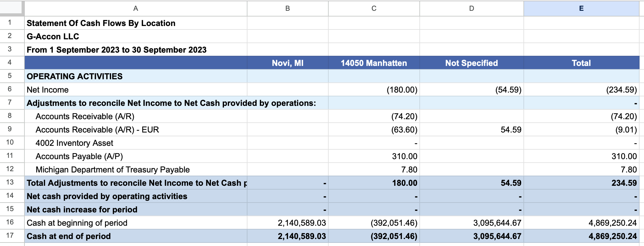The image size is (644, 246).
Task: Click the 'Net Income' label cell
Action: click(136, 89)
